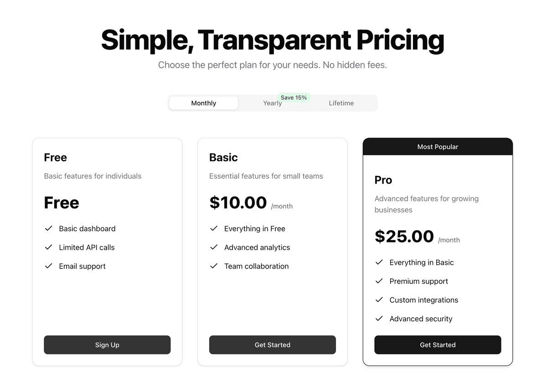Click the checkmark beside Everything in Free
547x392 pixels.
pyautogui.click(x=214, y=228)
